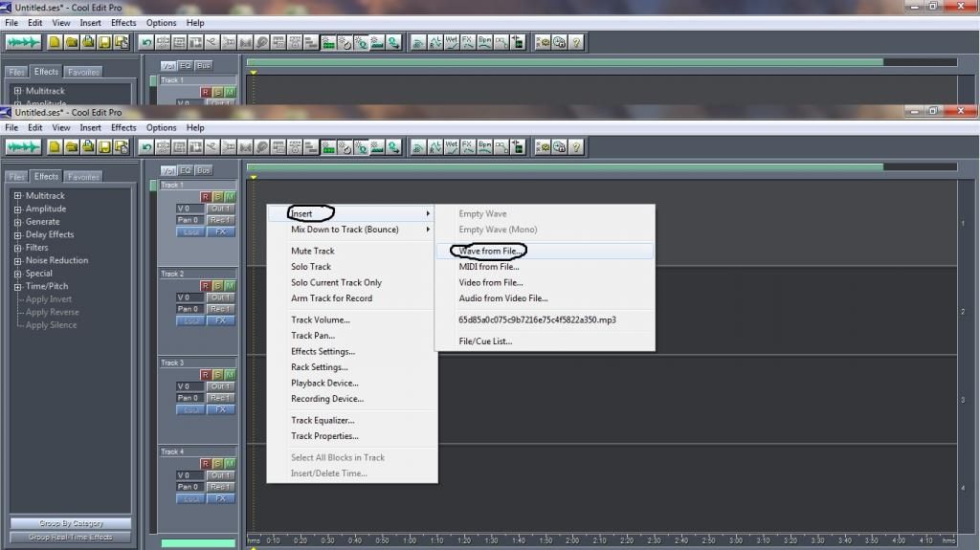This screenshot has height=550, width=980.
Task: Click the Open folder icon in lower toolbar
Action: (72, 147)
